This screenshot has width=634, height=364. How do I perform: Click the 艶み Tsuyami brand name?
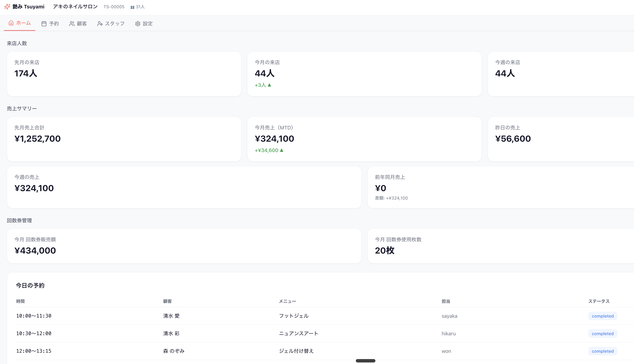coord(29,7)
